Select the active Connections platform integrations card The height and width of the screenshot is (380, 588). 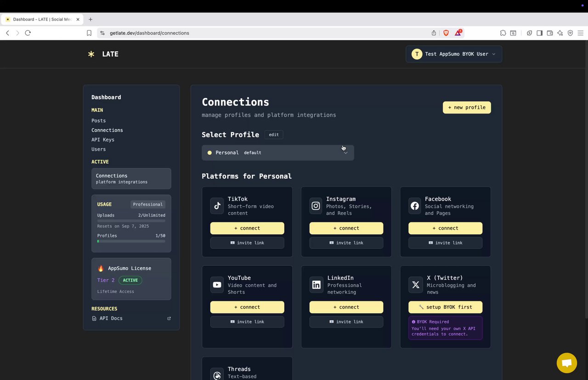tap(131, 179)
